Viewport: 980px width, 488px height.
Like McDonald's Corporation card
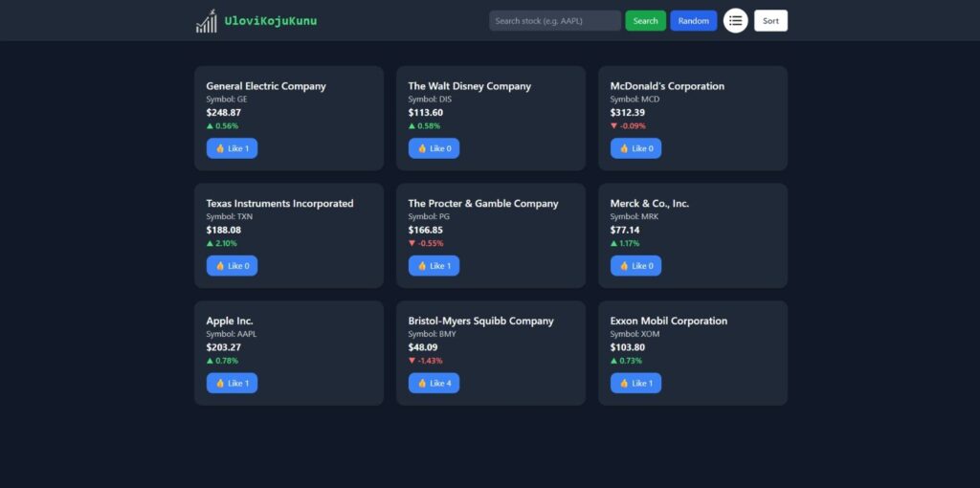tap(635, 148)
